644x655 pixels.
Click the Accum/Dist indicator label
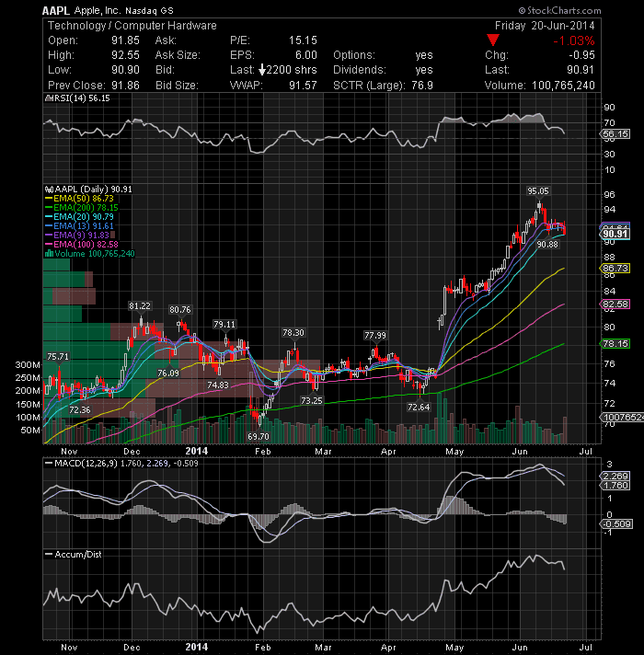(73, 555)
